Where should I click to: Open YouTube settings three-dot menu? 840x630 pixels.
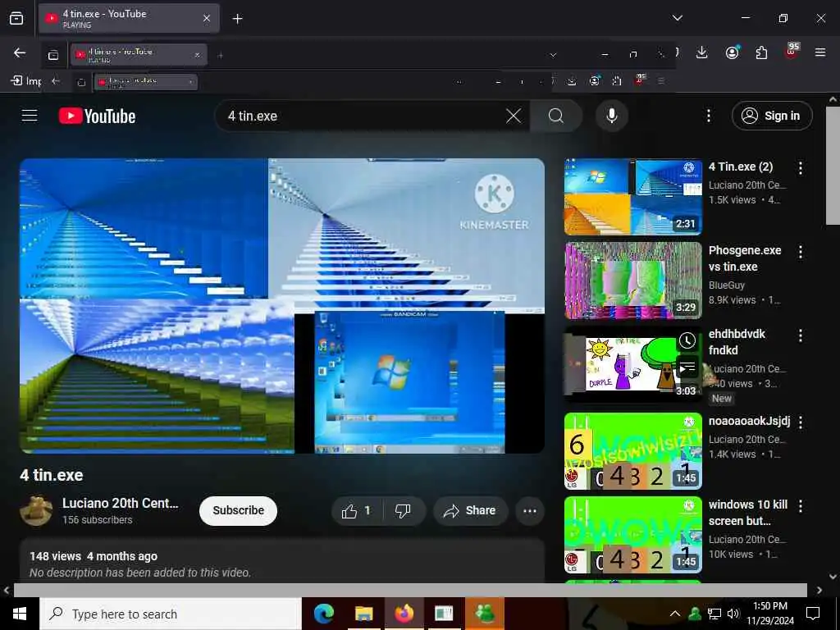pyautogui.click(x=708, y=116)
